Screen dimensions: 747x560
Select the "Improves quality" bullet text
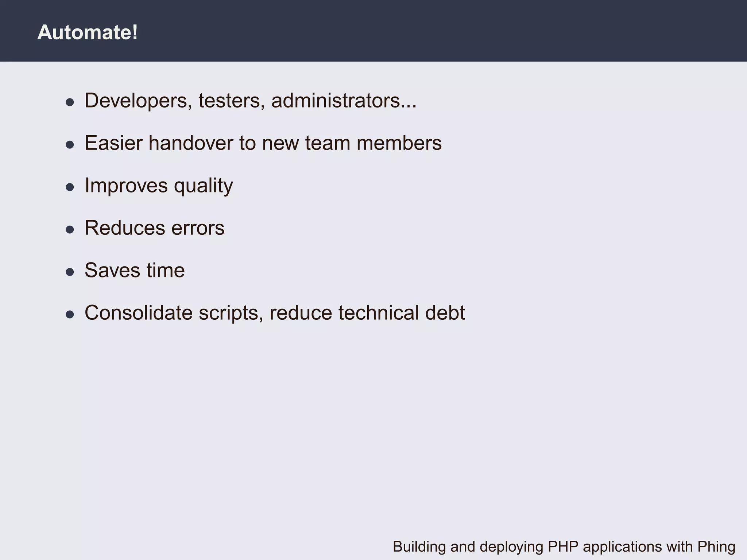click(x=159, y=186)
